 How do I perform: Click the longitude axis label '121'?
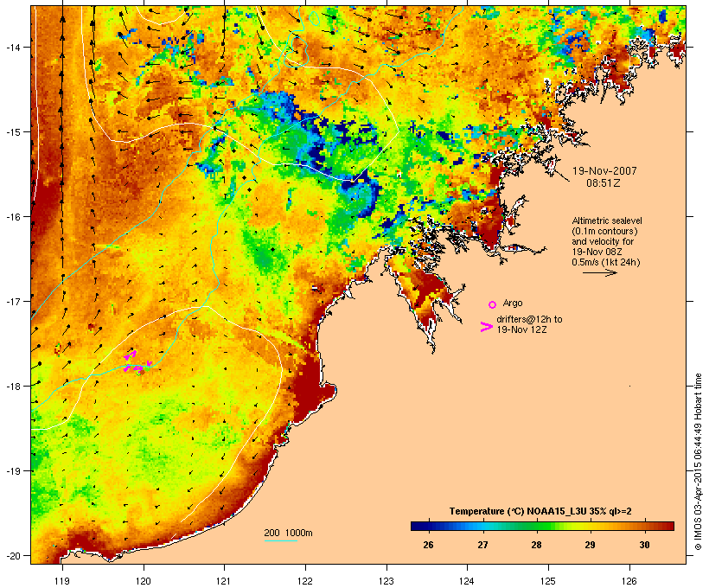coord(224,581)
